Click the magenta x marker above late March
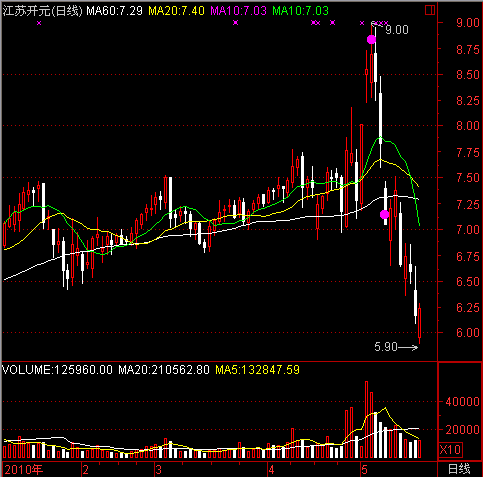This screenshot has width=483, height=477. point(236,23)
